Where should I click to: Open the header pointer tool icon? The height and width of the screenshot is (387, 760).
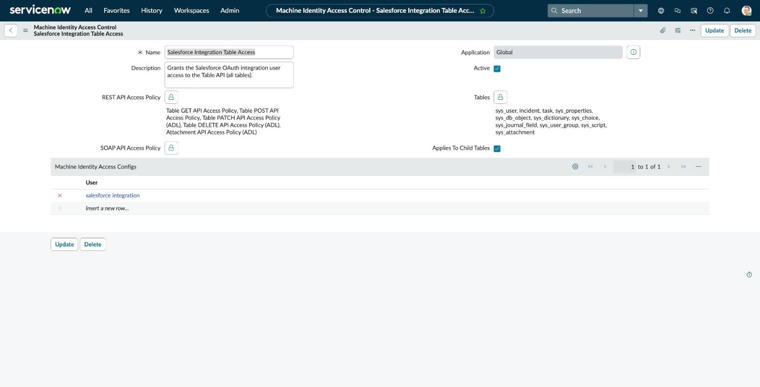click(694, 11)
